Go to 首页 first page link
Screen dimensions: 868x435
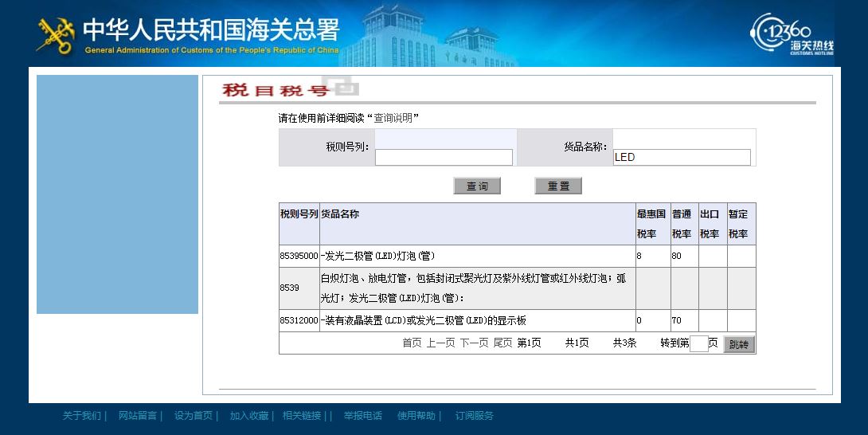(412, 343)
